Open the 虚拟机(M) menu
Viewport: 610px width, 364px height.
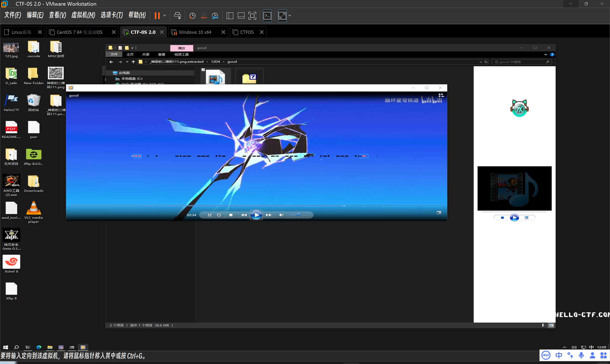pyautogui.click(x=83, y=15)
